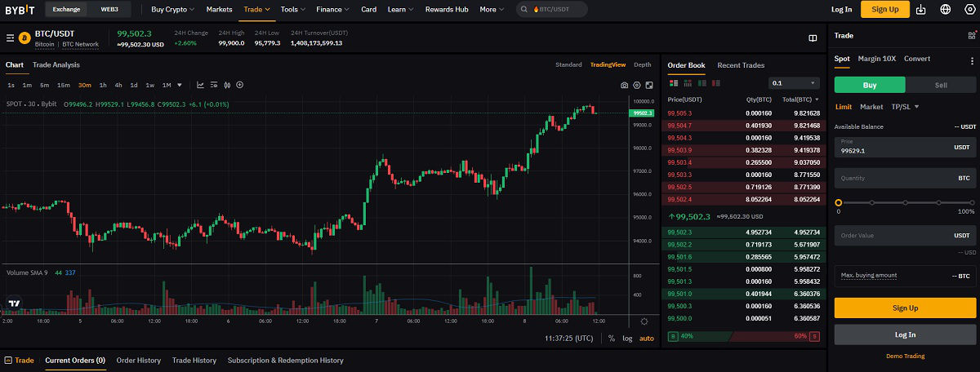980x372 pixels.
Task: Select Standard chart view
Action: [x=568, y=64]
